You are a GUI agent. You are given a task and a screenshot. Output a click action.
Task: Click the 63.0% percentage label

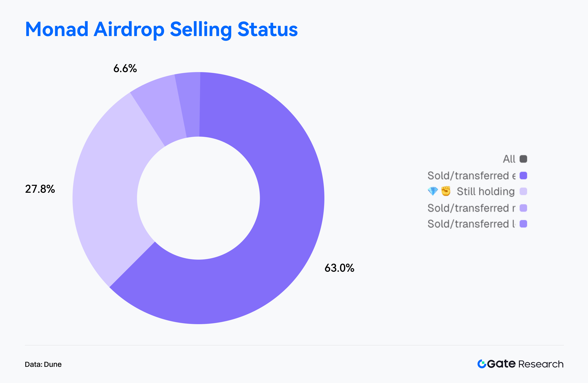(339, 268)
